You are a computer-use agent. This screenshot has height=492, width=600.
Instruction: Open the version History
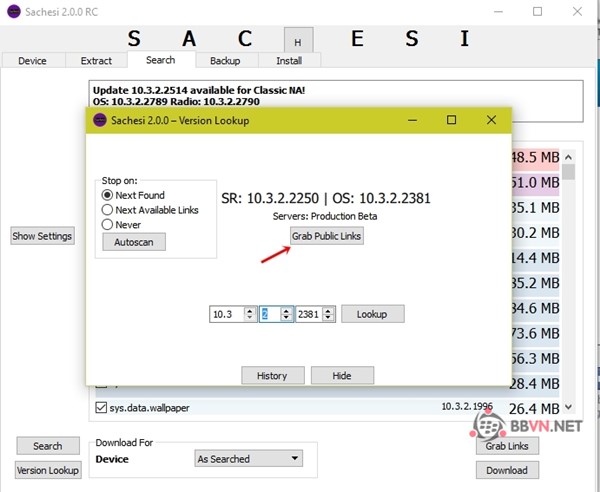[x=272, y=376]
